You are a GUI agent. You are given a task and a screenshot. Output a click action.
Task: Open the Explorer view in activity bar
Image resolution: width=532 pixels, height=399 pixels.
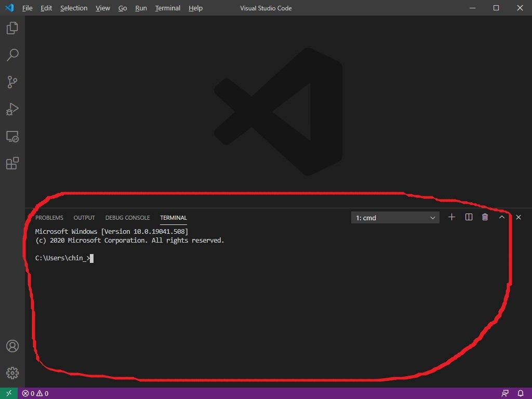(12, 28)
